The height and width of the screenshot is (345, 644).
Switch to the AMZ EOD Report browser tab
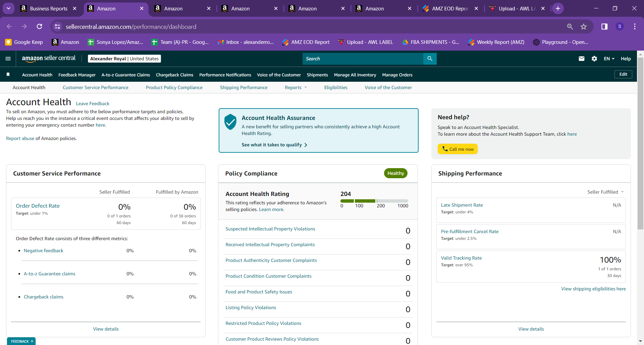point(450,8)
